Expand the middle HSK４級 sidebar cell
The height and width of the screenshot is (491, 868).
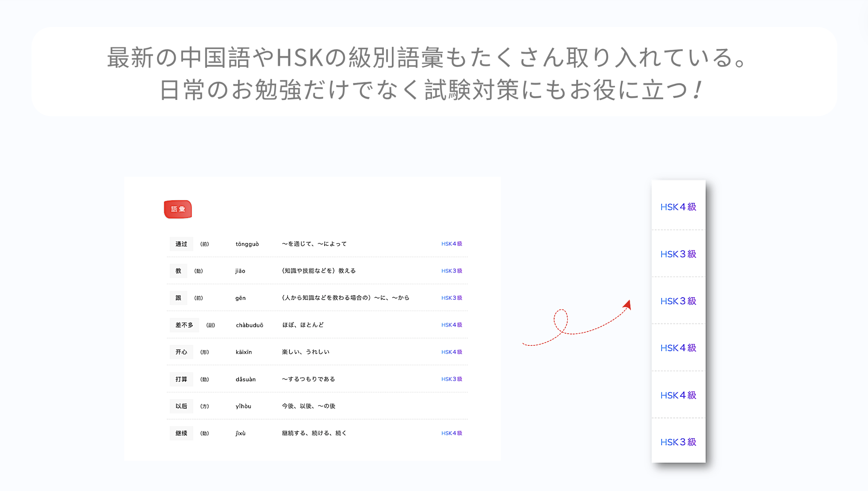point(678,347)
